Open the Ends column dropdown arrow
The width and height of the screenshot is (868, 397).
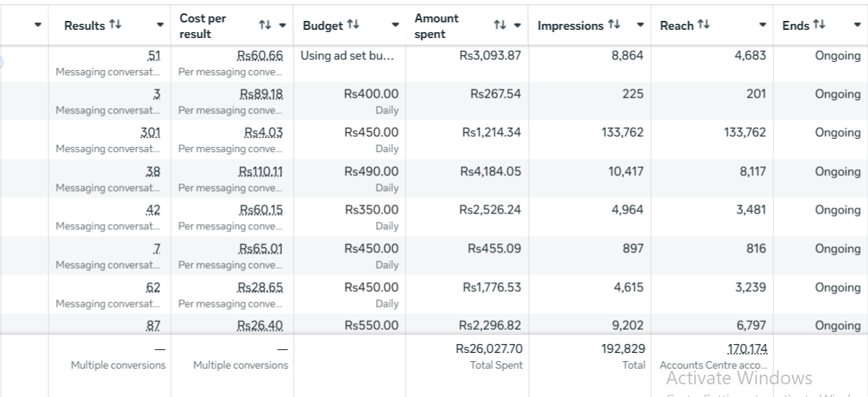[x=857, y=25]
